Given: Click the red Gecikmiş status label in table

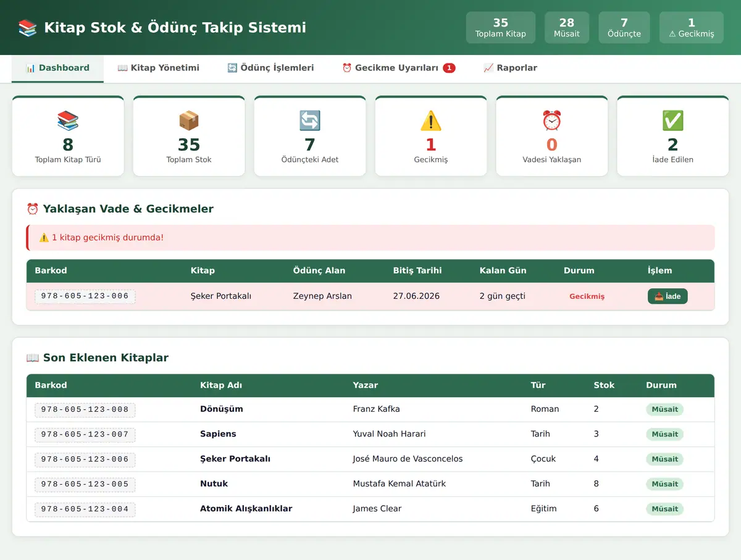Looking at the screenshot, I should point(587,296).
